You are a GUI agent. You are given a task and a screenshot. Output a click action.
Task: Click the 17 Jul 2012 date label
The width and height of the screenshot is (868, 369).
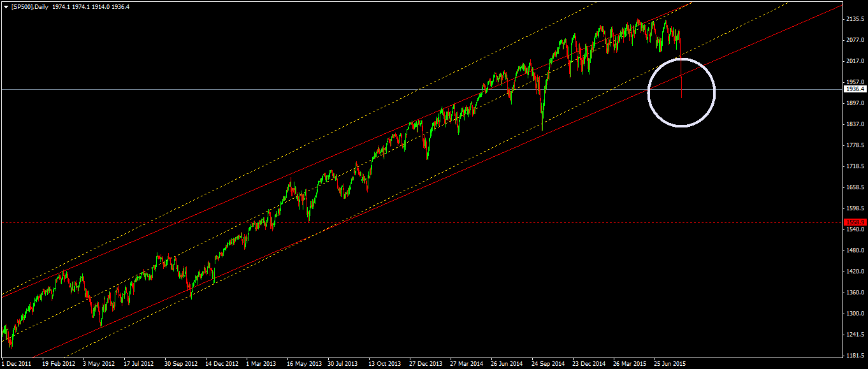[139, 364]
